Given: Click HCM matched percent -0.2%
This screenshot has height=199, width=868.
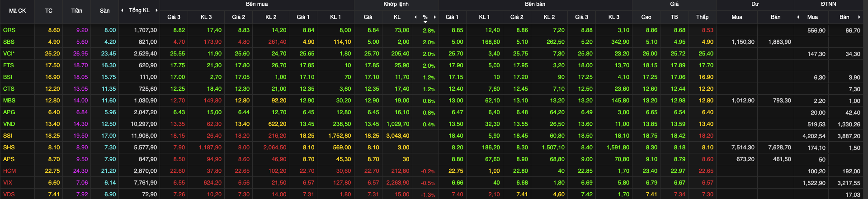Looking at the screenshot, I should (x=428, y=171).
